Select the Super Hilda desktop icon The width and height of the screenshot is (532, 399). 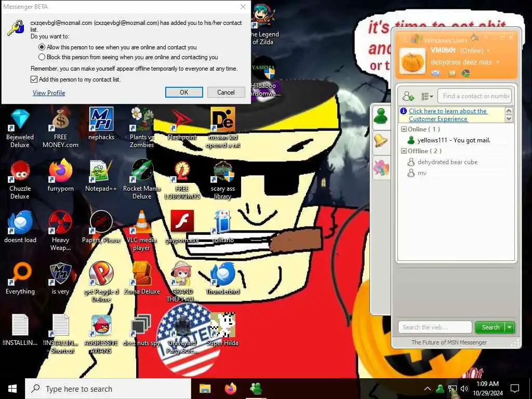point(223,329)
